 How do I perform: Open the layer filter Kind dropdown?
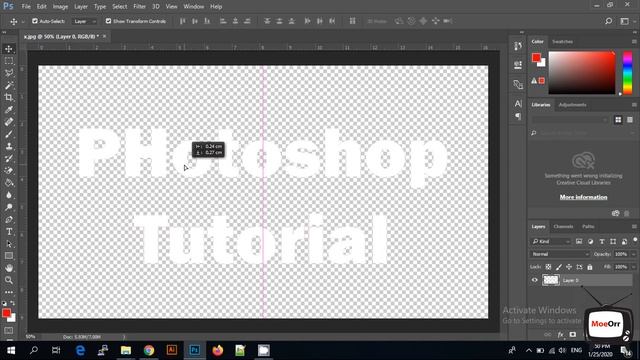tap(551, 242)
